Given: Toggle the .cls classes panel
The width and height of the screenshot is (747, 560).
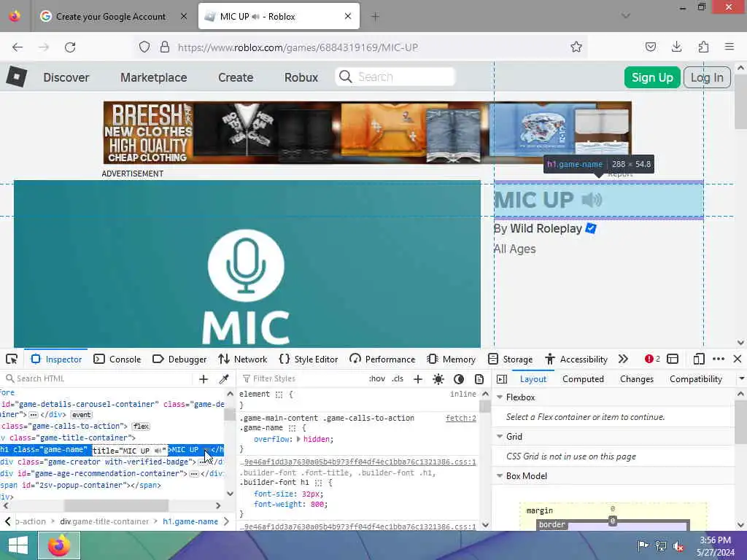Looking at the screenshot, I should (x=398, y=378).
